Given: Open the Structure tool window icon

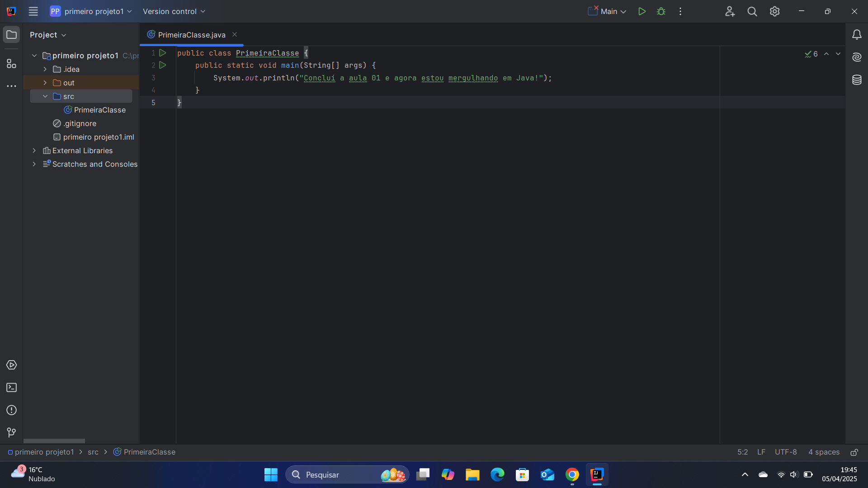Looking at the screenshot, I should (11, 64).
